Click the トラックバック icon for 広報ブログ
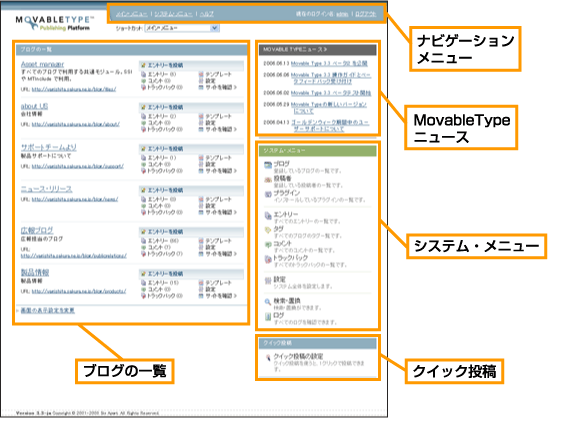This screenshot has height=444, width=574. point(144,254)
